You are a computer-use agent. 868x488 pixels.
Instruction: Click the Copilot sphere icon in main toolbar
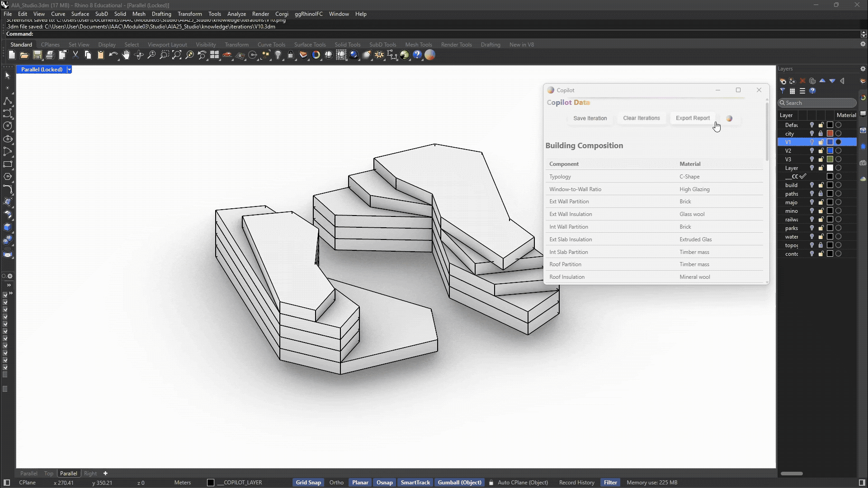point(430,55)
